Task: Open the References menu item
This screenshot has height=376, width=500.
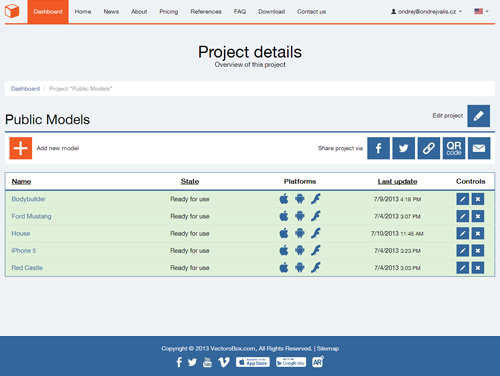Action: click(x=206, y=12)
